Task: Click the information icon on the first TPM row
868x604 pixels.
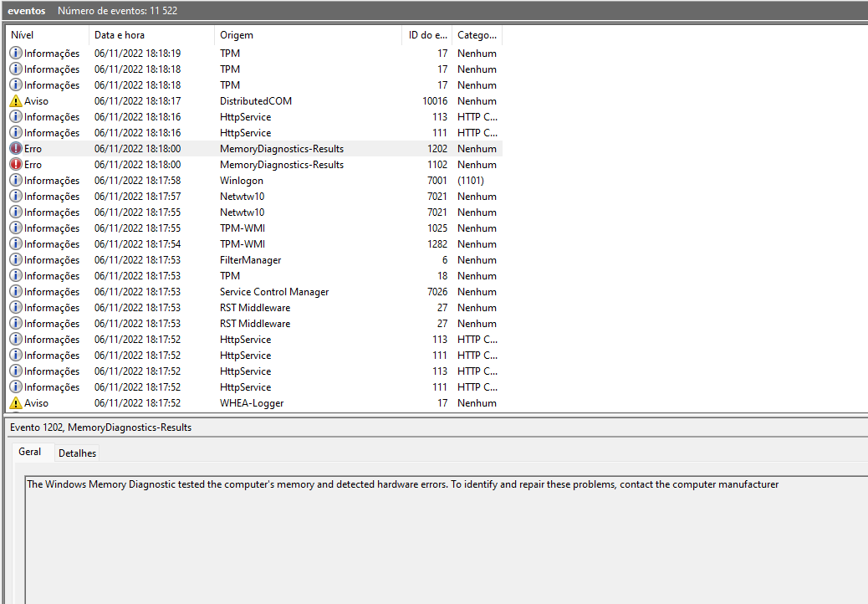Action: [x=14, y=53]
